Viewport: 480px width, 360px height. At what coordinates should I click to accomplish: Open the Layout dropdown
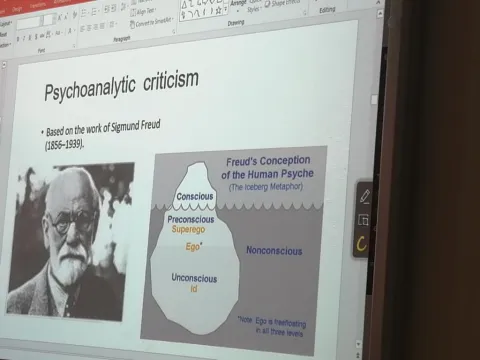(6, 24)
